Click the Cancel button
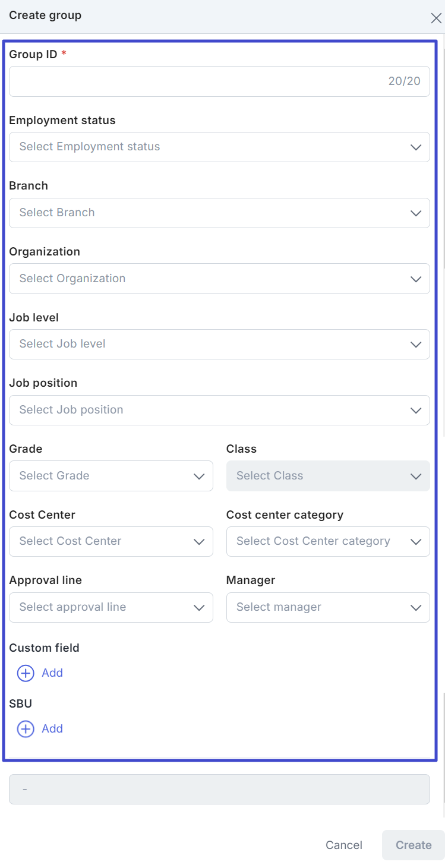 tap(343, 845)
